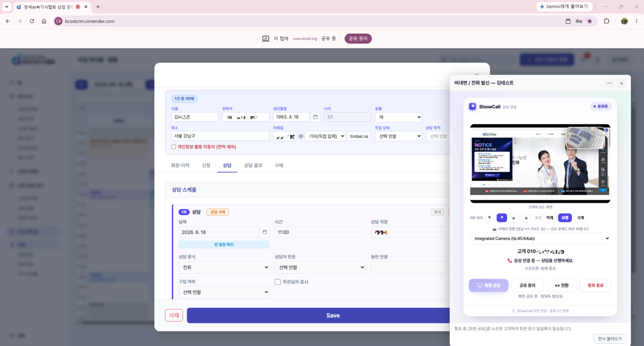644x346 pixels.
Task: Open 직업 상태 dropdown
Action: coord(398,136)
